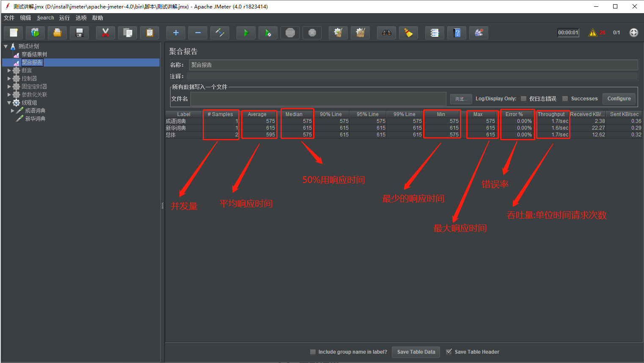The width and height of the screenshot is (644, 363).
Task: Open the 帮助 menu
Action: [97, 18]
